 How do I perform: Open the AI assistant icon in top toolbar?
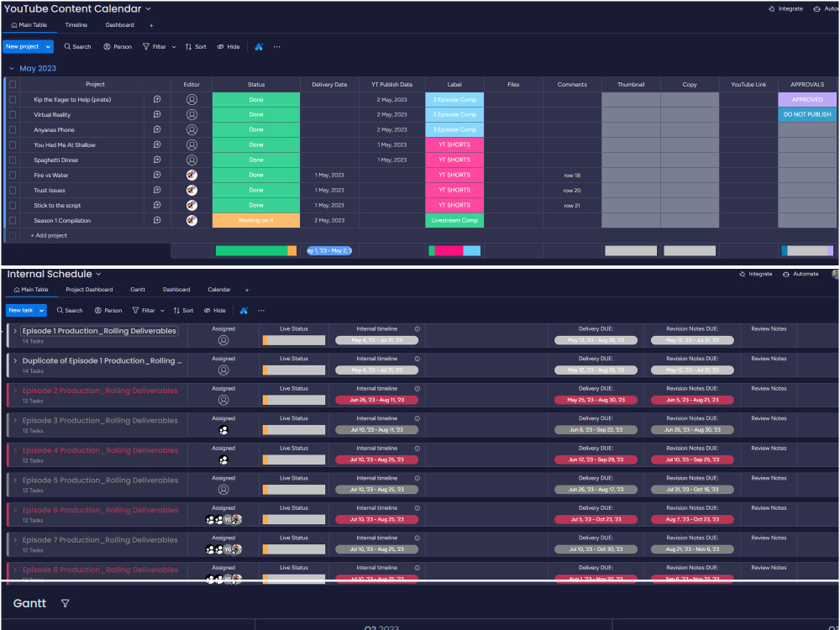[259, 46]
